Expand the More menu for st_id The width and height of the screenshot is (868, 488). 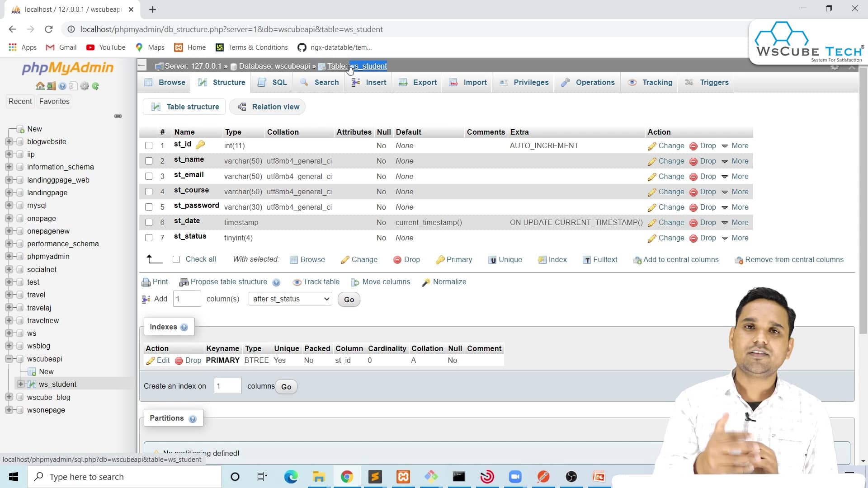pos(735,146)
